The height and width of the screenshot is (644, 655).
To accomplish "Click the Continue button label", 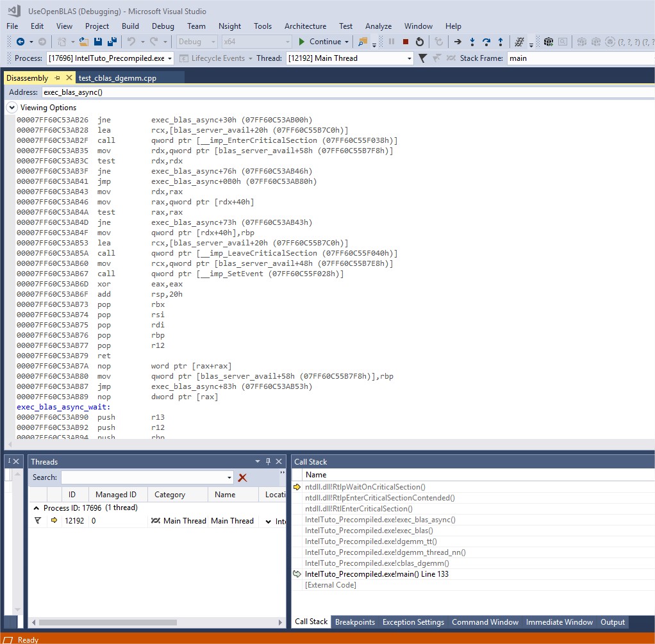I will tap(325, 42).
